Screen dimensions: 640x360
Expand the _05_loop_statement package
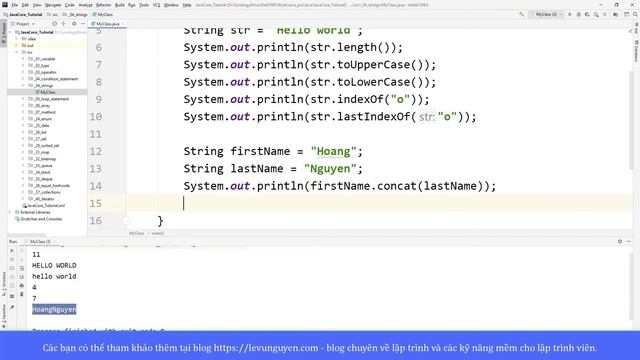tap(23, 99)
